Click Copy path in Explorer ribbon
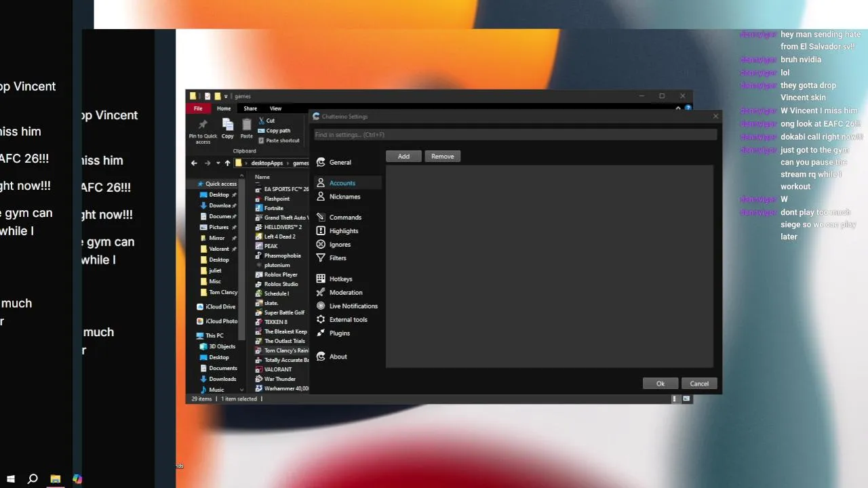The width and height of the screenshot is (868, 488). coord(274,131)
